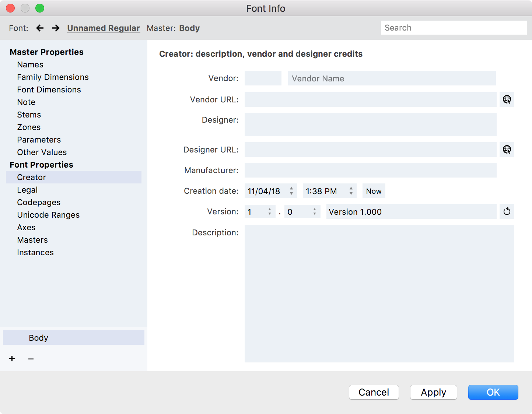Click the time stepper arrows
The height and width of the screenshot is (414, 532).
tap(351, 191)
